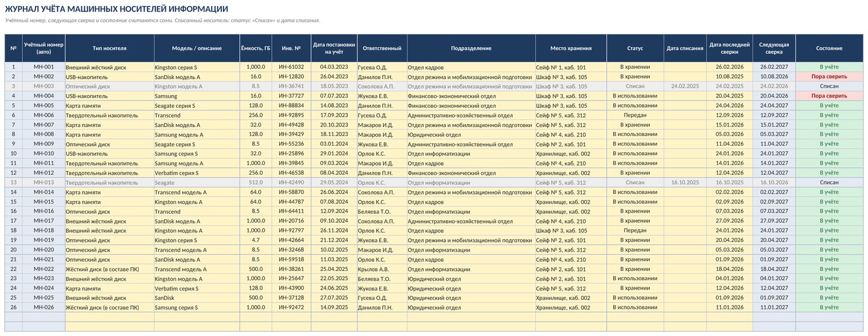Viewport: 868px width, 336px height.
Task: Select the "Тип носителя" column header
Action: pyautogui.click(x=110, y=48)
